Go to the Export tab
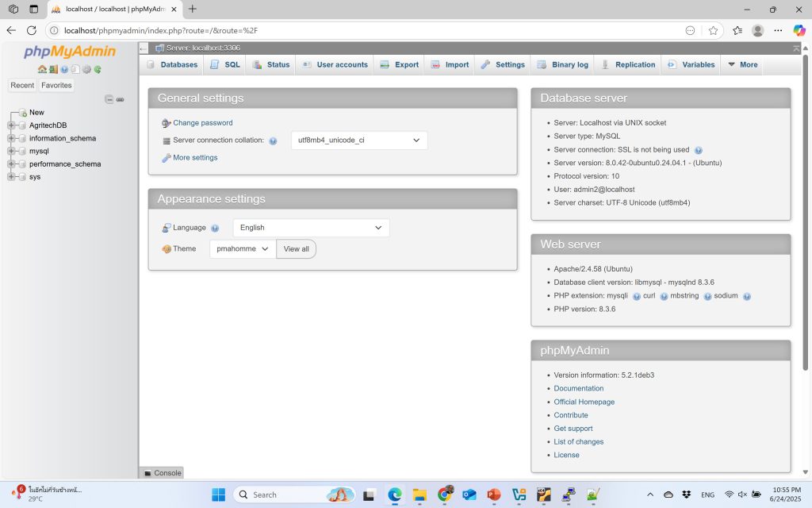812x508 pixels. coord(400,65)
